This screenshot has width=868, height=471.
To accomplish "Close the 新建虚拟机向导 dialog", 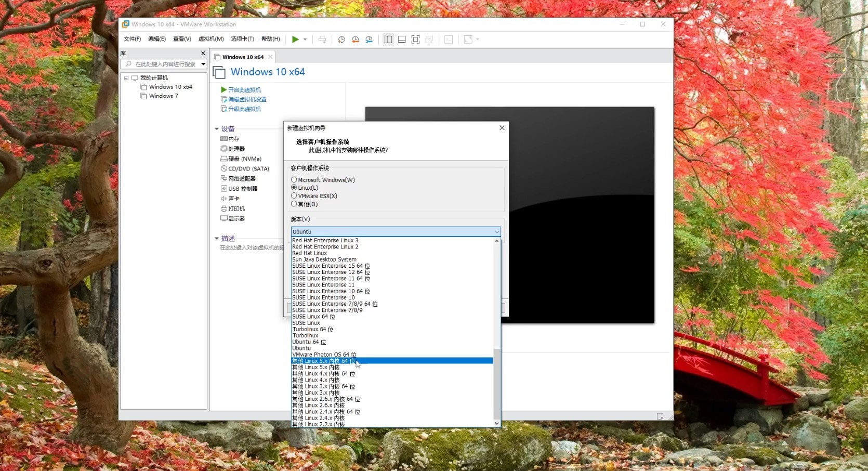I will 502,128.
